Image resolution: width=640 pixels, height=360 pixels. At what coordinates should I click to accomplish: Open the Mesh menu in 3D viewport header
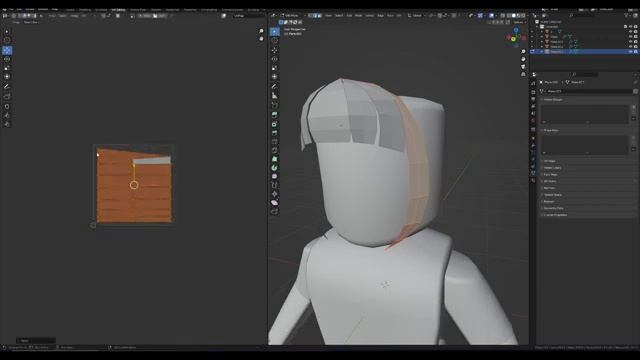pos(358,16)
